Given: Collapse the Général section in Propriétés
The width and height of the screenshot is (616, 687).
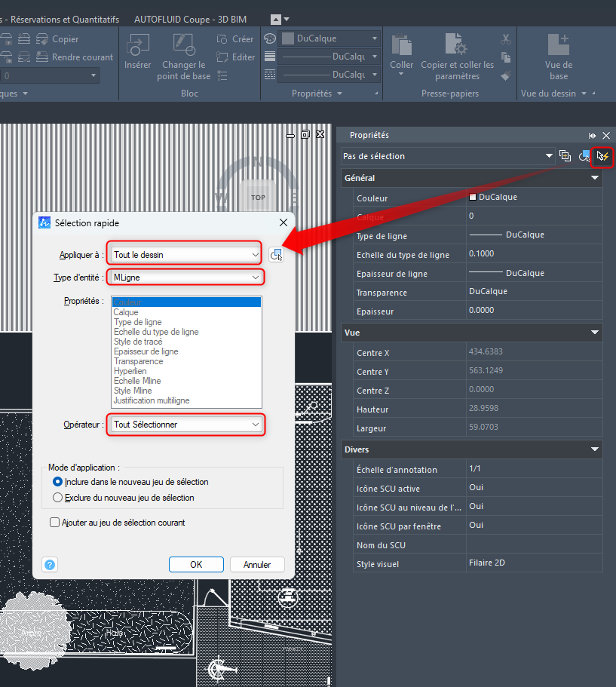Looking at the screenshot, I should pyautogui.click(x=595, y=178).
